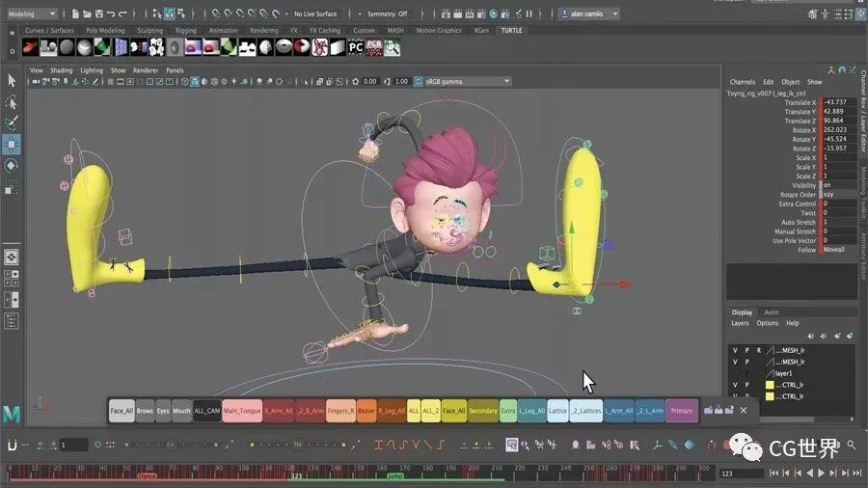Choose the Paint selection tool
Screen dimensions: 868x488
(12, 122)
